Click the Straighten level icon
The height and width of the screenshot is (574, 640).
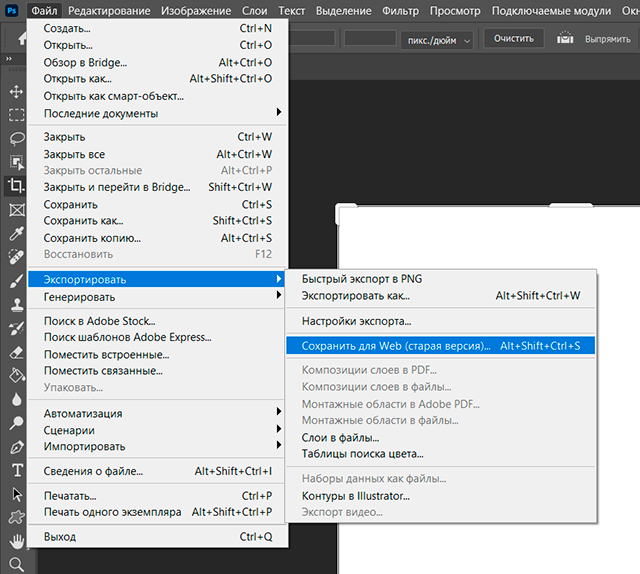tap(565, 38)
